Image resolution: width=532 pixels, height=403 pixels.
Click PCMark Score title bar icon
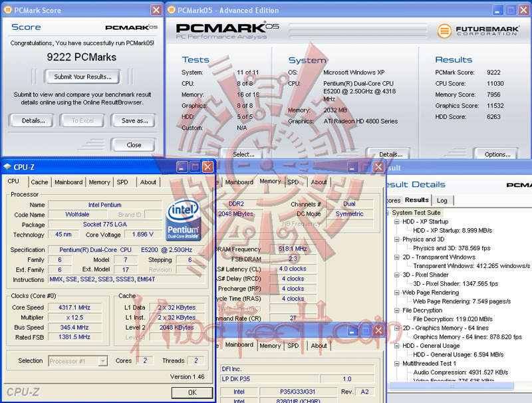[x=7, y=10]
